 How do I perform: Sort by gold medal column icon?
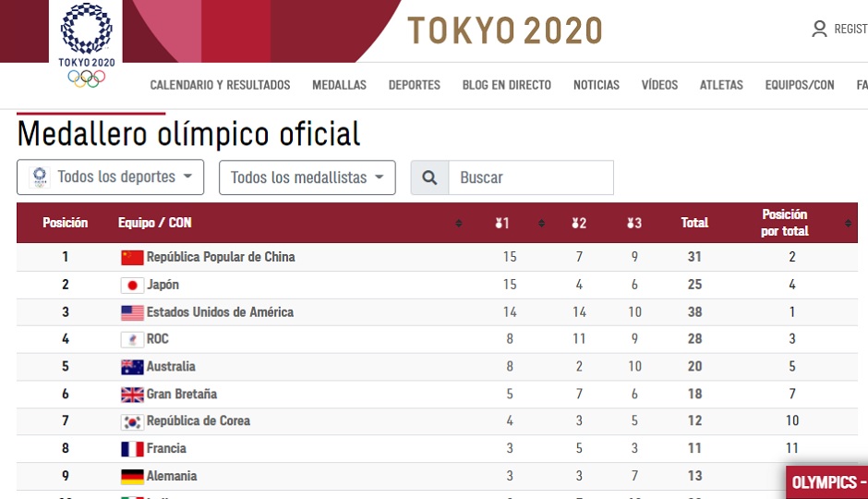(x=503, y=223)
